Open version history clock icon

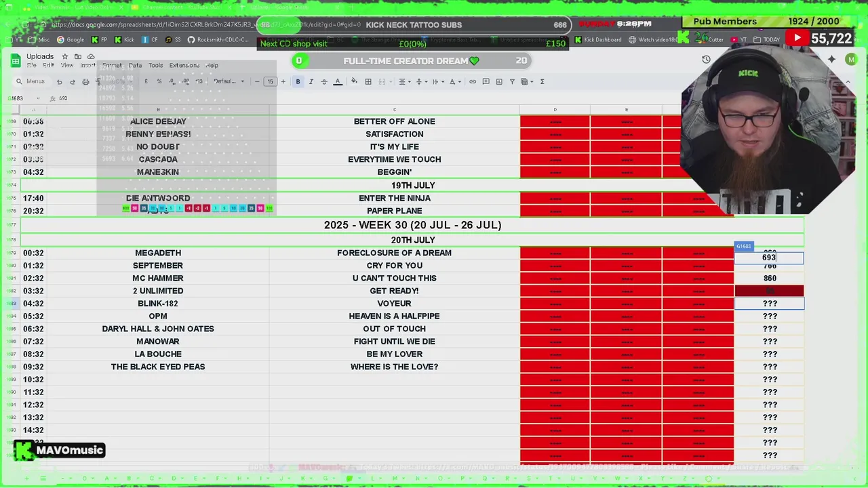pyautogui.click(x=706, y=60)
